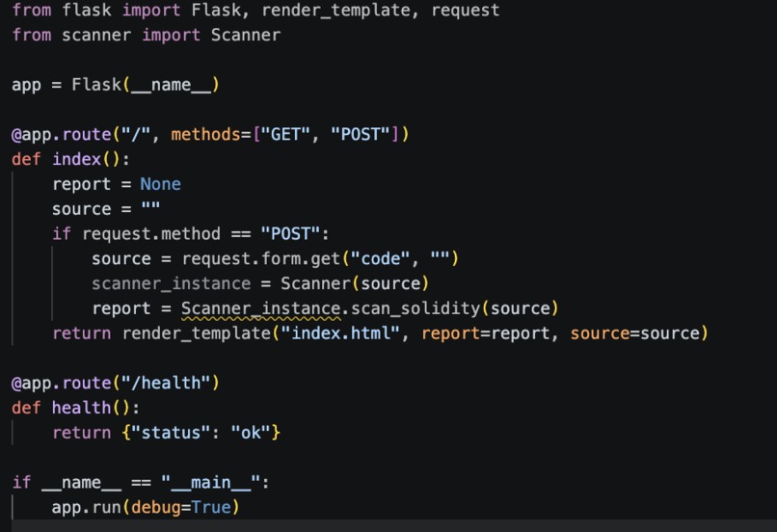Viewport: 777px width, 532px height.
Task: Click the 'return' keyword before render_template
Action: click(82, 333)
